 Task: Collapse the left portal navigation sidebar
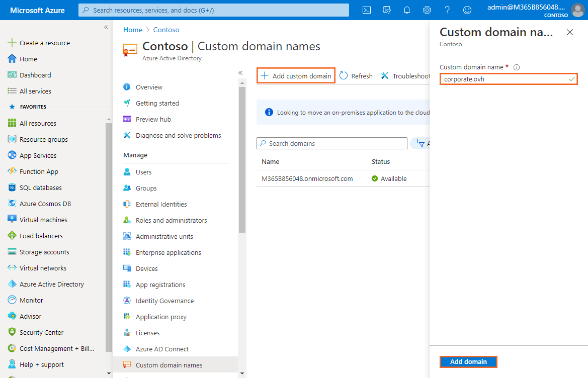click(x=106, y=27)
